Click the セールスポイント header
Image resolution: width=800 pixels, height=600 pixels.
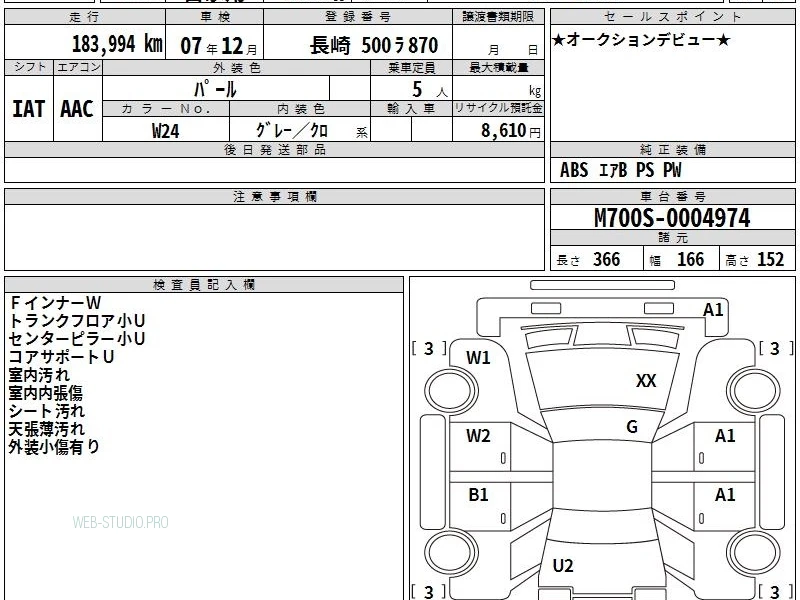672,16
